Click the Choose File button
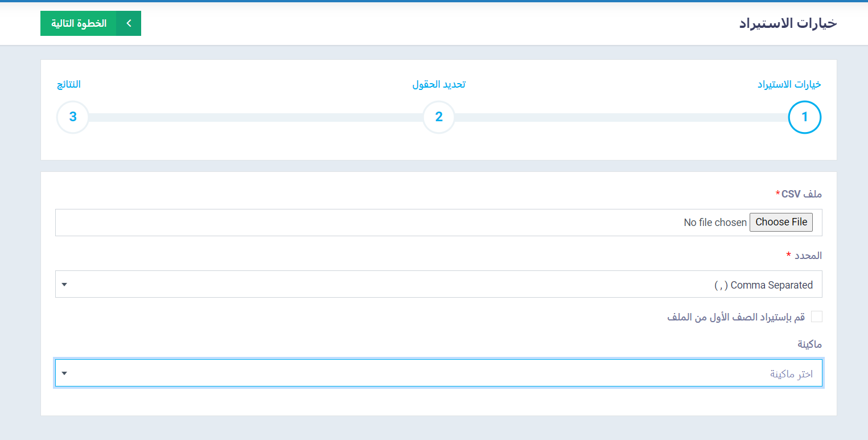868x440 pixels. (x=781, y=222)
